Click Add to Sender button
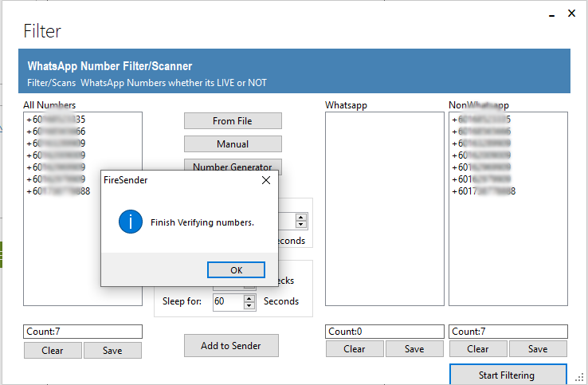 [231, 346]
